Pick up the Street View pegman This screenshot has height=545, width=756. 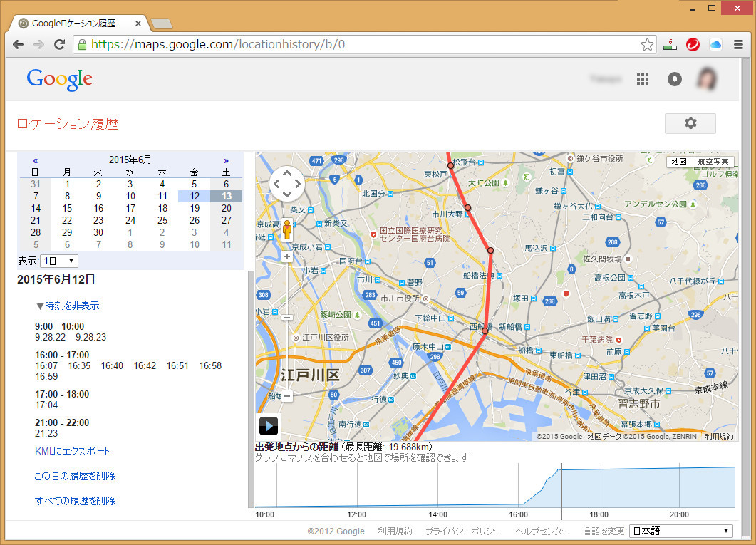[x=287, y=230]
